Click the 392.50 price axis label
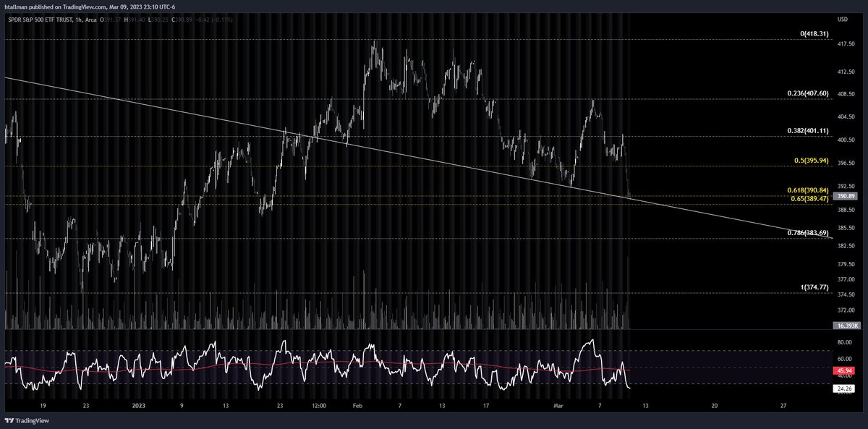This screenshot has height=429, width=868. click(x=845, y=186)
